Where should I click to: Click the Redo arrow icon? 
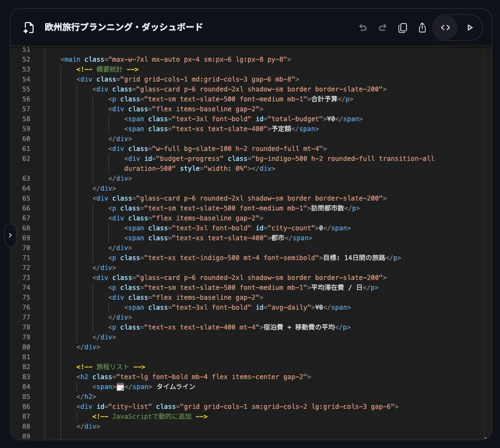(383, 27)
